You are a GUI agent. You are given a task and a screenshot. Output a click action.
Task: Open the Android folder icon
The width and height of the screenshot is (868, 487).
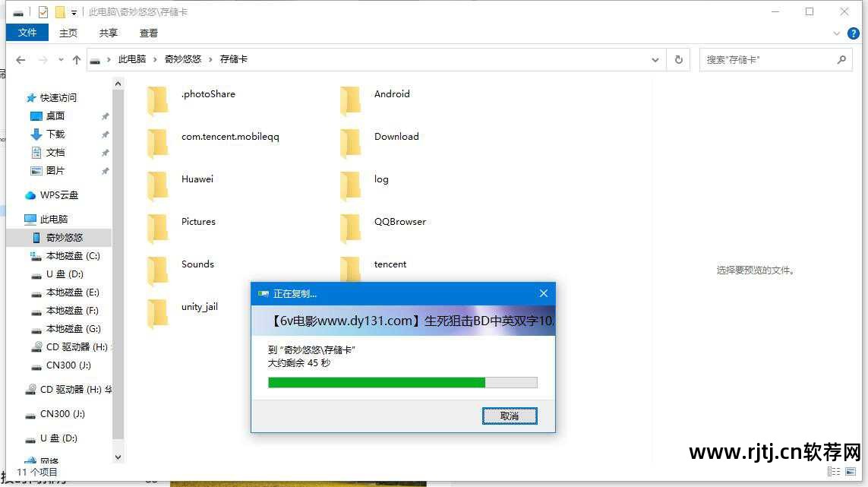pos(350,101)
